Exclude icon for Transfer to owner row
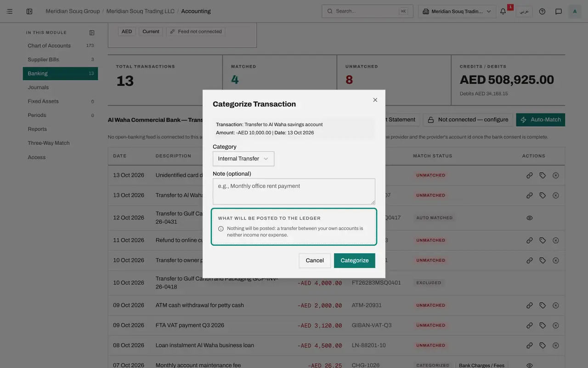Viewport: 588px width, 368px height. point(556,260)
